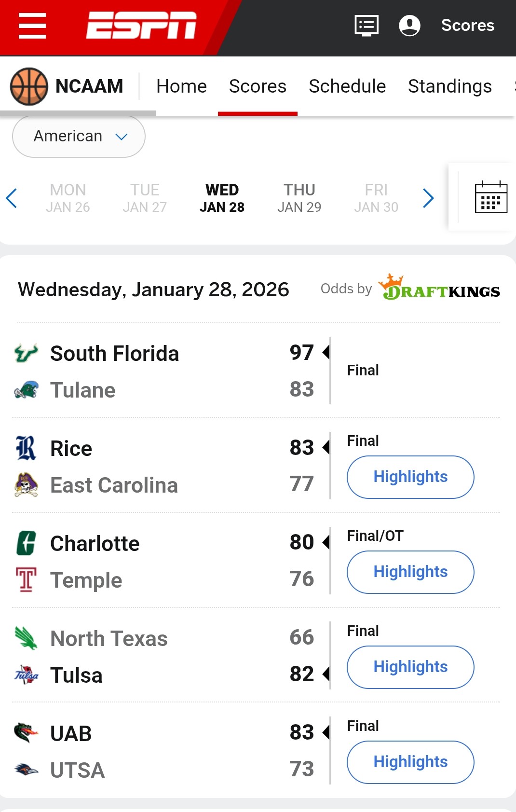Open the hamburger menu

point(32,26)
